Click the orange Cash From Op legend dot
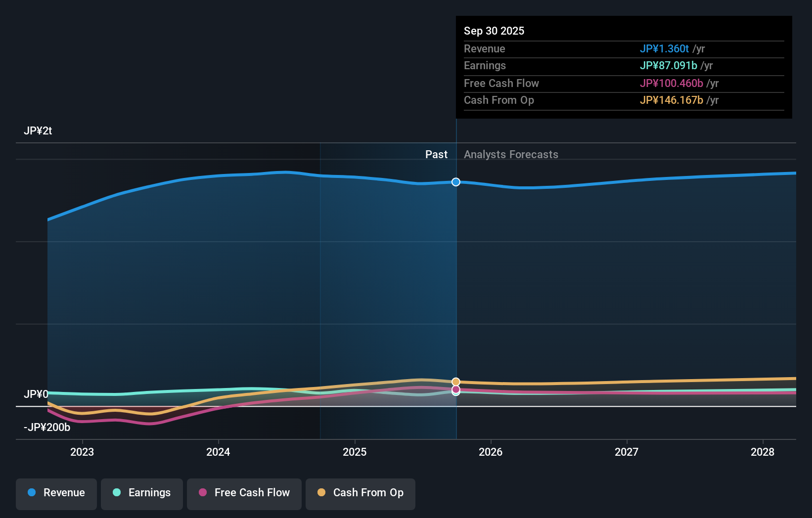The height and width of the screenshot is (518, 812). (x=321, y=493)
